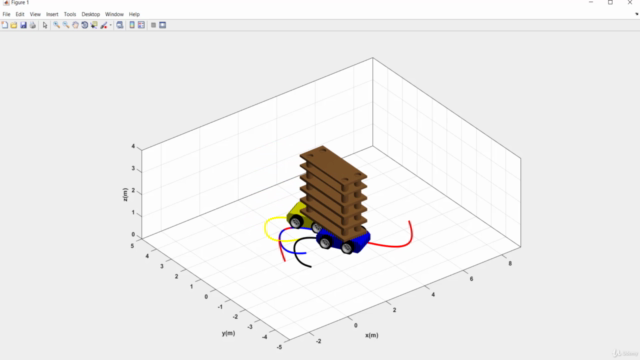Print the figure using printer icon
640x360 pixels.
[33, 25]
